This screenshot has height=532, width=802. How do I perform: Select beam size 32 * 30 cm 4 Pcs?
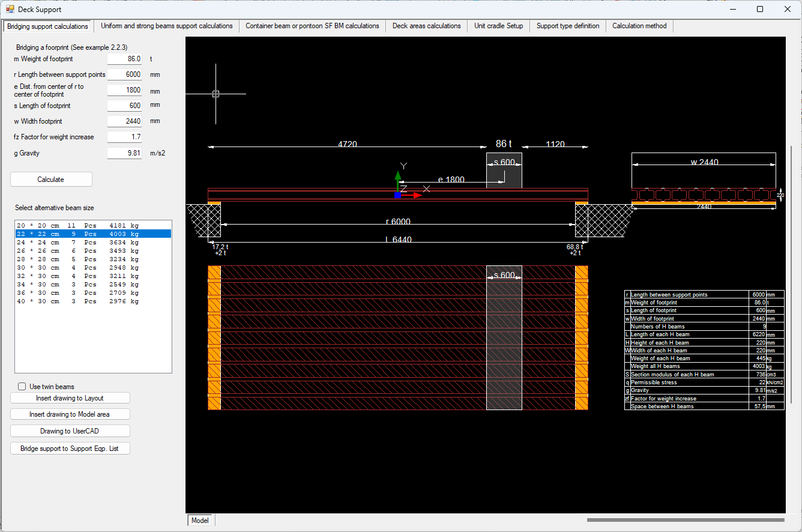click(93, 276)
